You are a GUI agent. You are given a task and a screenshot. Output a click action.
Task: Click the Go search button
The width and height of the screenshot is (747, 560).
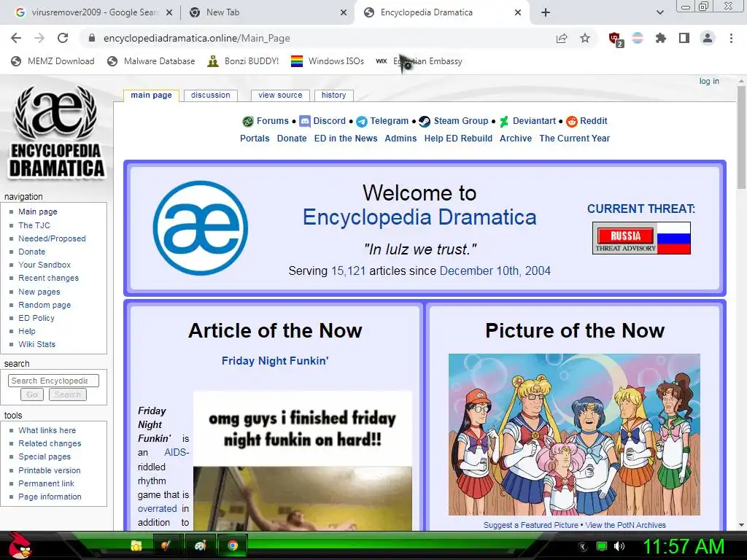[x=32, y=394]
